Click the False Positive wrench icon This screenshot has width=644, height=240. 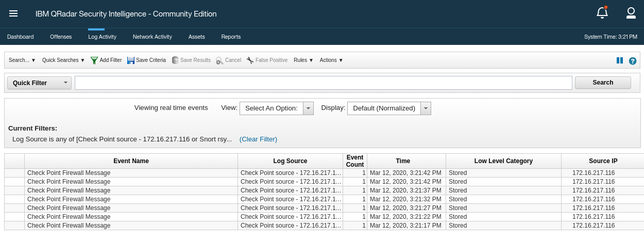[x=250, y=60]
